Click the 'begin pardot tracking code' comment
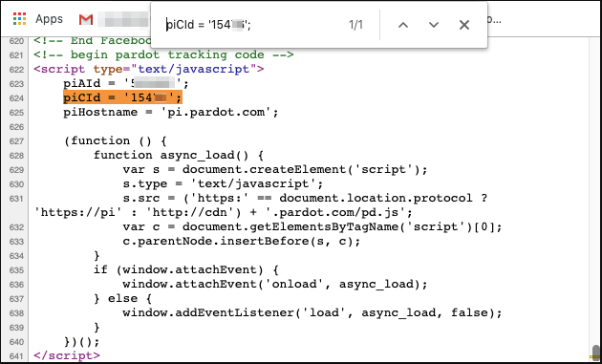The image size is (602, 364). click(x=163, y=54)
